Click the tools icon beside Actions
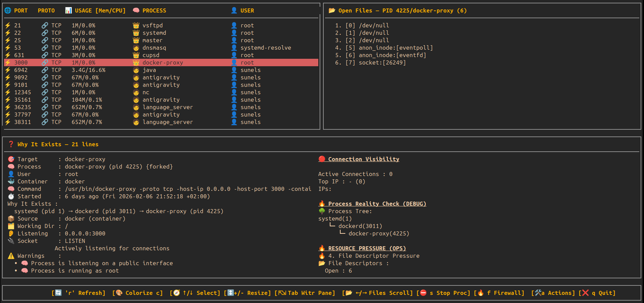 pyautogui.click(x=538, y=293)
